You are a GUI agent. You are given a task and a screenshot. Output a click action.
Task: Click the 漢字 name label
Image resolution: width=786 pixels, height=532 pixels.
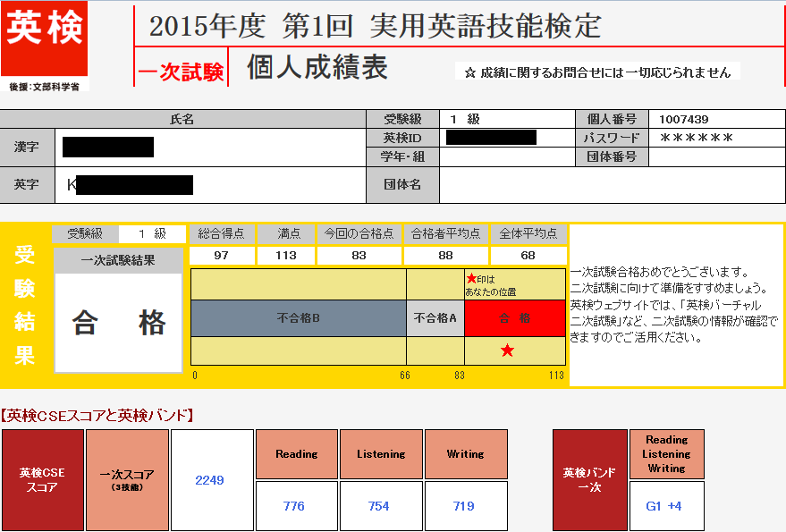pos(27,147)
